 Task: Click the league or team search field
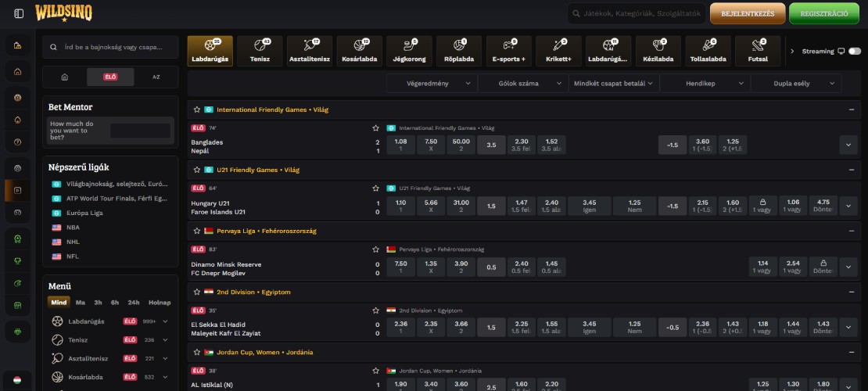tap(110, 47)
